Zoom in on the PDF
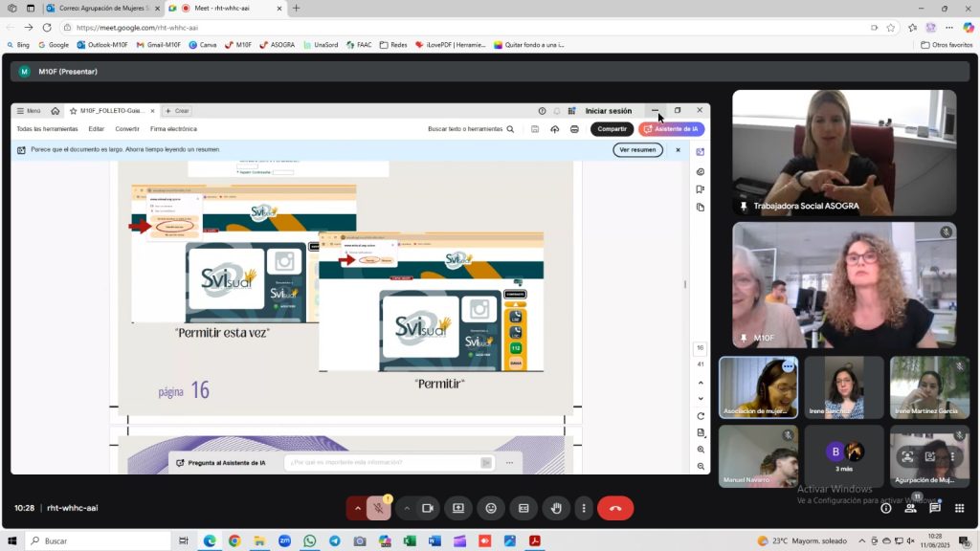This screenshot has height=551, width=980. point(701,450)
